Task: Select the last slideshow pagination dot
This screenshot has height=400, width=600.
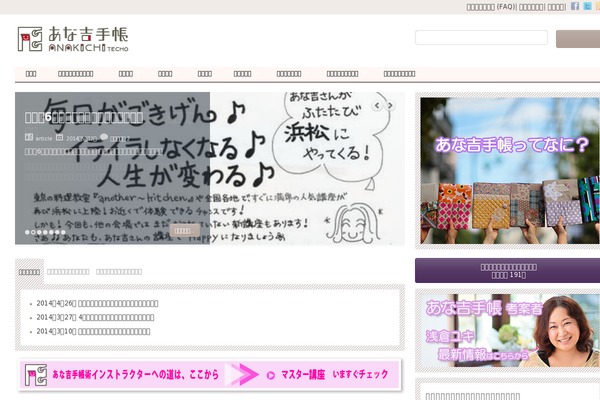Action: click(x=63, y=232)
